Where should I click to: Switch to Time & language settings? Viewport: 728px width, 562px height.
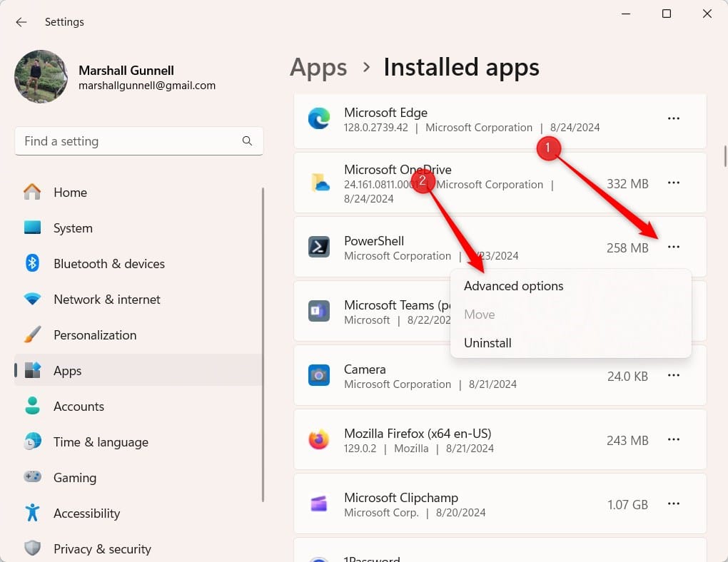click(101, 442)
